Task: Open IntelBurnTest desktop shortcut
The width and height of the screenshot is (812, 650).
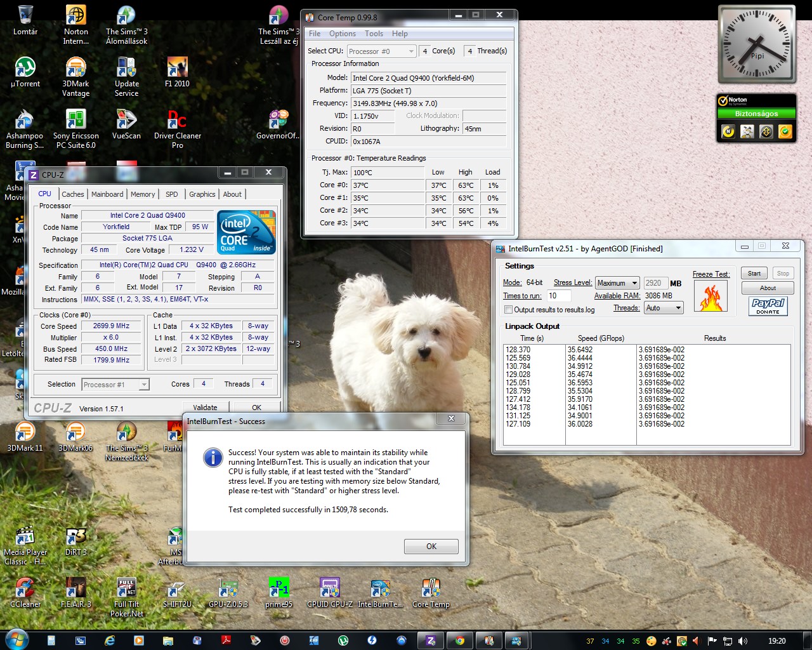Action: (381, 592)
